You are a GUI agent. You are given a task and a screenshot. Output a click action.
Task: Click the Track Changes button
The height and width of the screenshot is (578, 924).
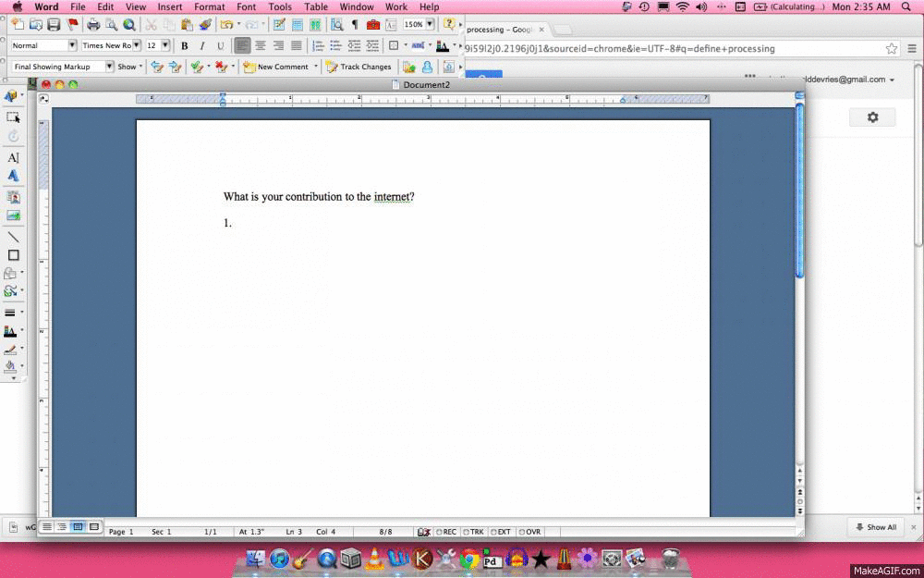[x=359, y=67]
